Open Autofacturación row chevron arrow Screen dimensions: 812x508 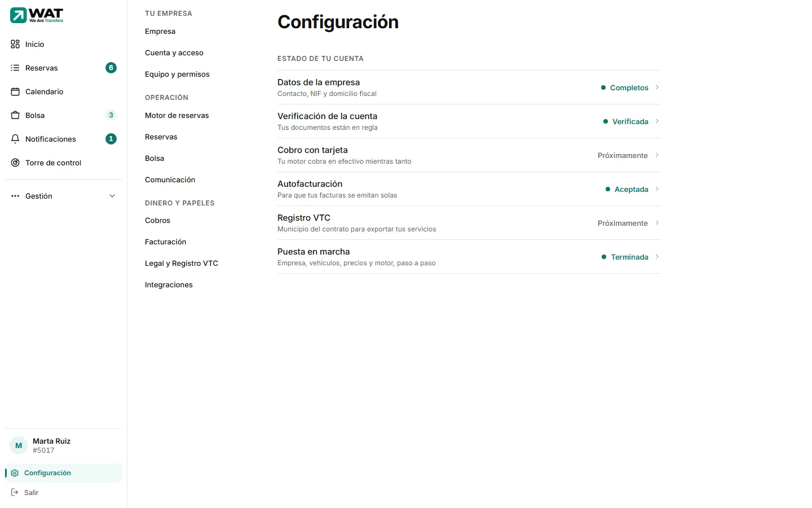[657, 189]
